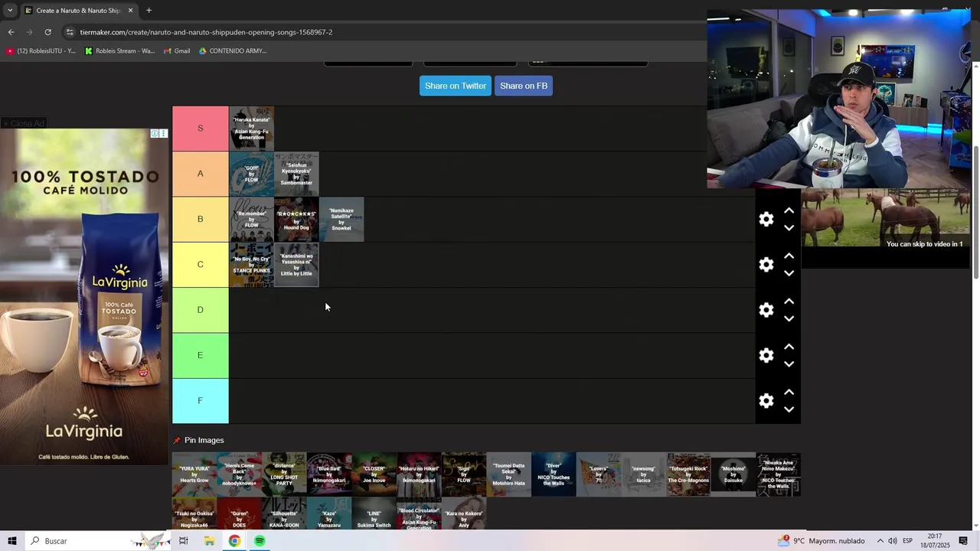Pick the Re:member by FLOW thumbnail
This screenshot has width=980, height=551.
(251, 219)
